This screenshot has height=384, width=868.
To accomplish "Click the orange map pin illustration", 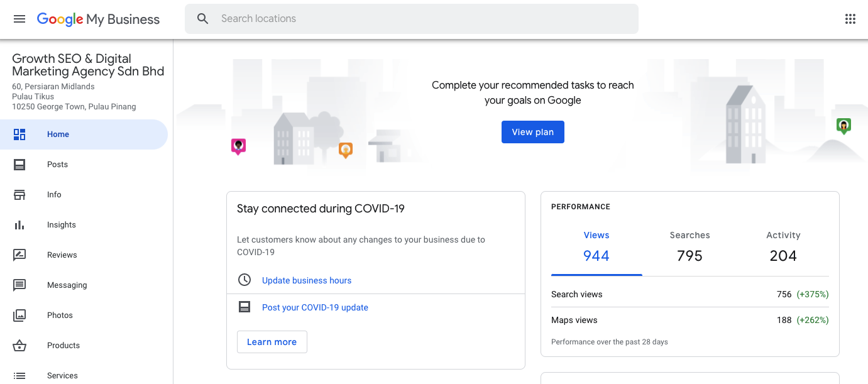I will coord(346,150).
